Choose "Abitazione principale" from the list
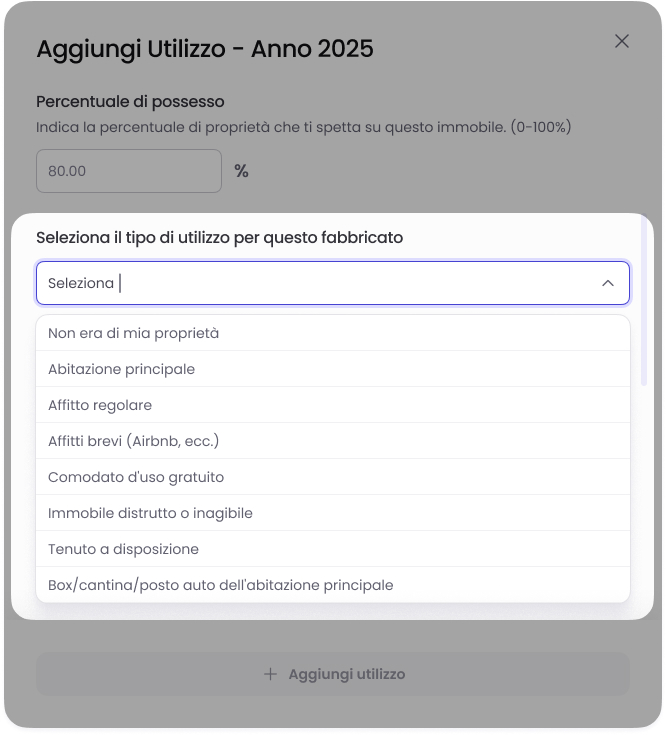666x735 pixels. 121,369
